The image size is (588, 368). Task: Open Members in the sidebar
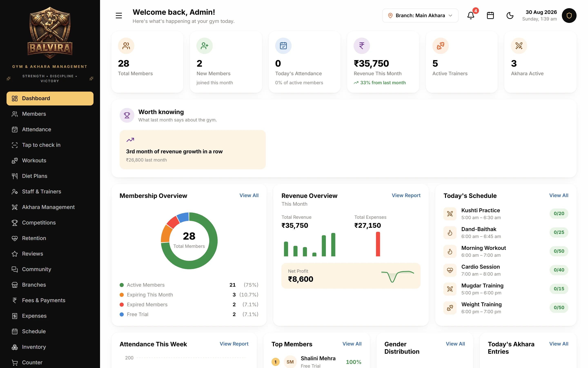pyautogui.click(x=50, y=114)
